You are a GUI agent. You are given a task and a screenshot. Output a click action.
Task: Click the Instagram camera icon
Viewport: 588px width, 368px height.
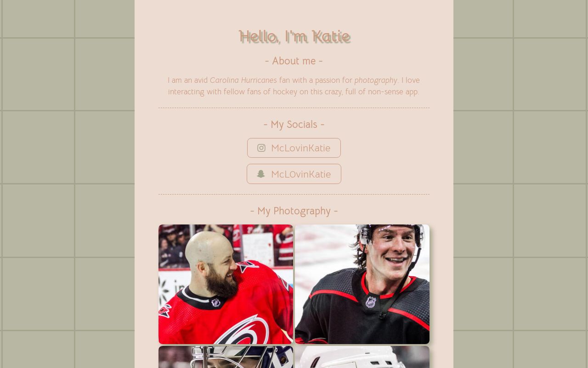261,148
